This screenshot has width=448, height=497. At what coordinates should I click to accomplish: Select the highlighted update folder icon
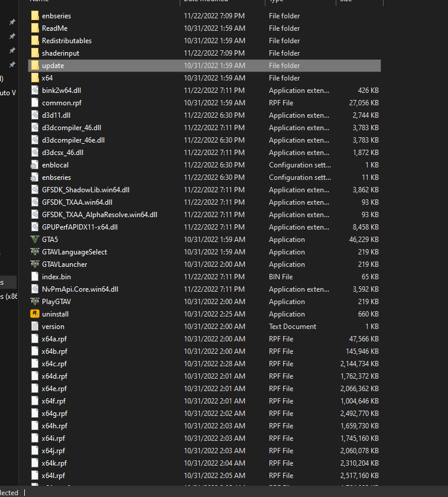[35, 66]
